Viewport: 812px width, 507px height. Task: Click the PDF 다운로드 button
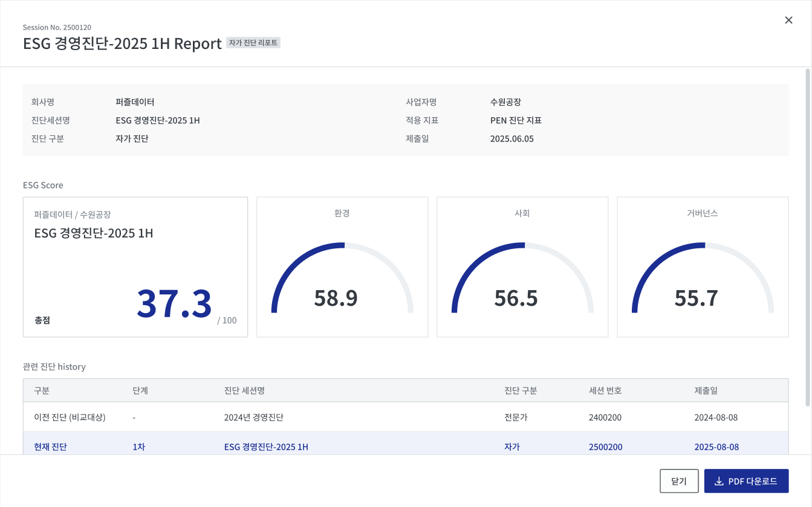746,481
